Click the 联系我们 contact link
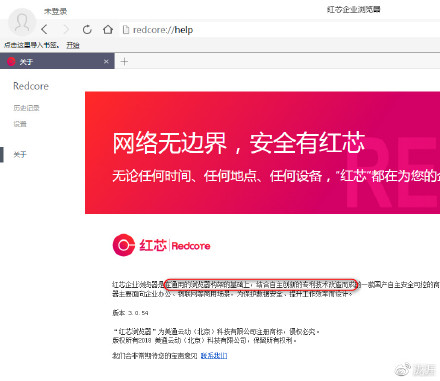The width and height of the screenshot is (440, 381). pyautogui.click(x=214, y=356)
